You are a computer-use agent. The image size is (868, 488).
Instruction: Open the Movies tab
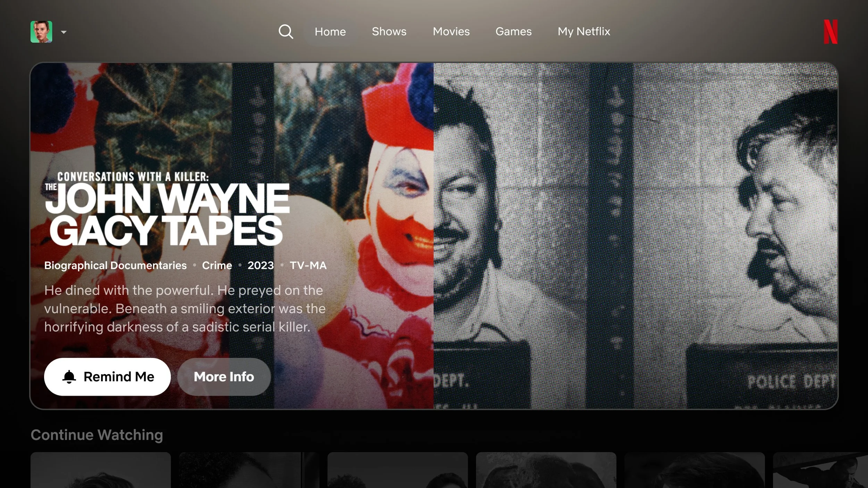(451, 32)
